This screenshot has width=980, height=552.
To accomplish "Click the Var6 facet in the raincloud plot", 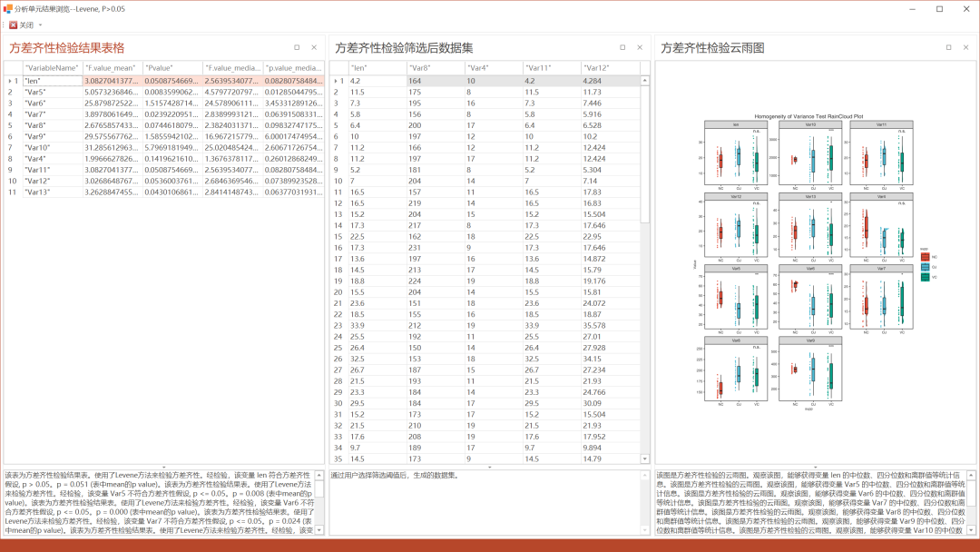I will [x=810, y=297].
